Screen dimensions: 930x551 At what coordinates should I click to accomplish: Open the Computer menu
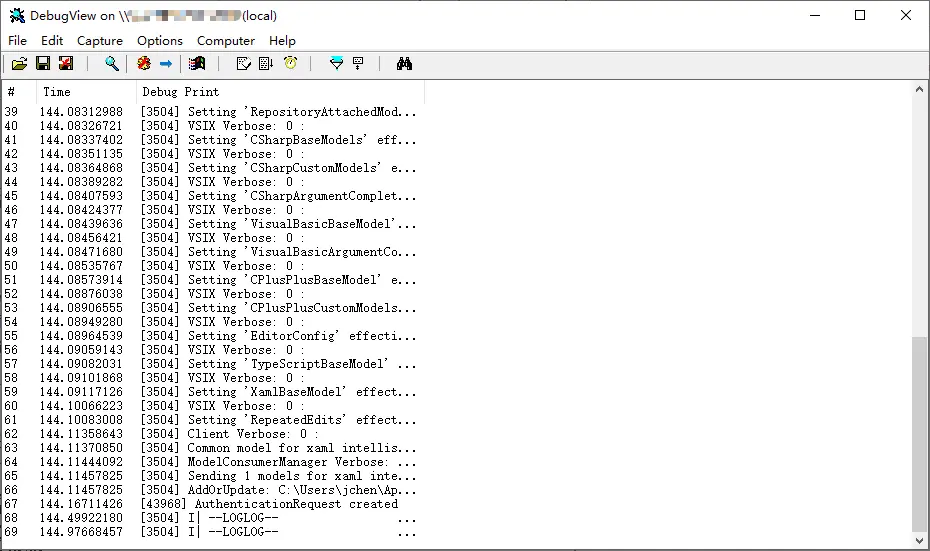[x=225, y=40]
